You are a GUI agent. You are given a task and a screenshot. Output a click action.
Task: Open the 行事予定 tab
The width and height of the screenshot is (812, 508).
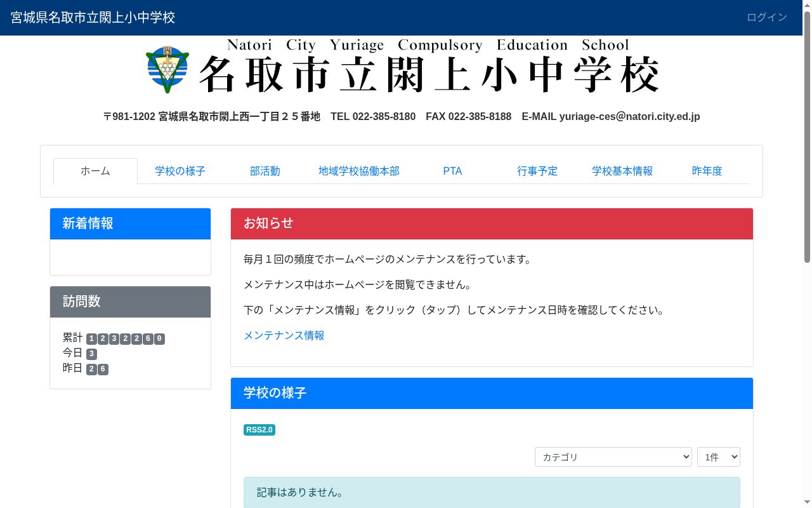[537, 171]
